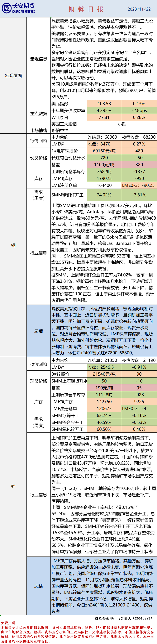The image size is (157, 644).
Task: Select the LME锌 label cell
Action: (x=69, y=367)
